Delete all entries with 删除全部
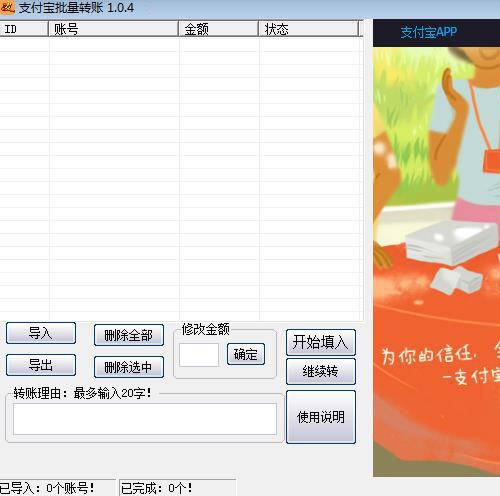Viewport: 500px width, 496px height. pyautogui.click(x=129, y=335)
